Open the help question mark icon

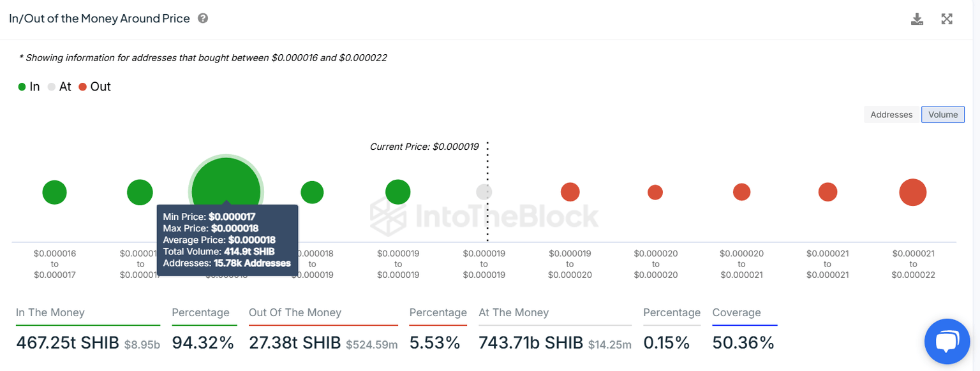coord(203,18)
